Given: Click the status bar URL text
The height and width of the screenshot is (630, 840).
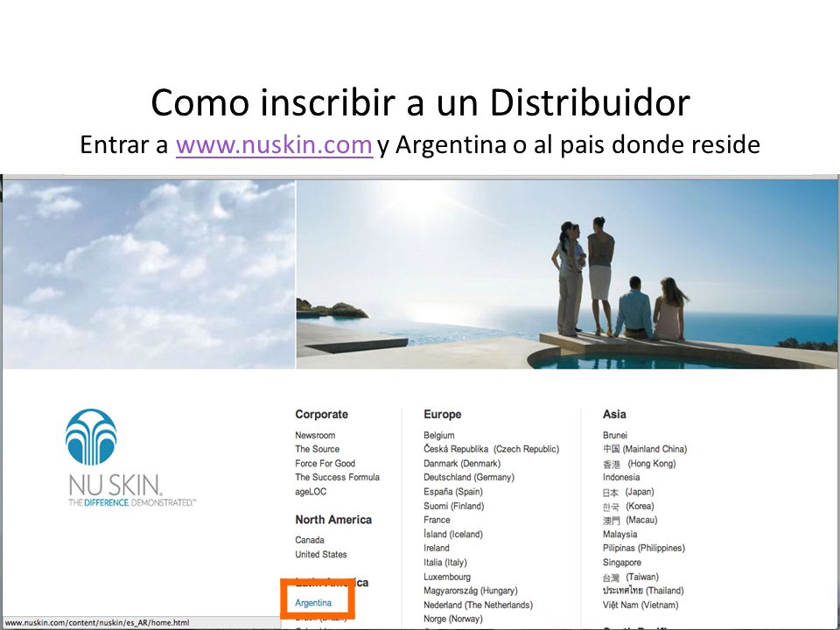Looking at the screenshot, I should pyautogui.click(x=97, y=622).
